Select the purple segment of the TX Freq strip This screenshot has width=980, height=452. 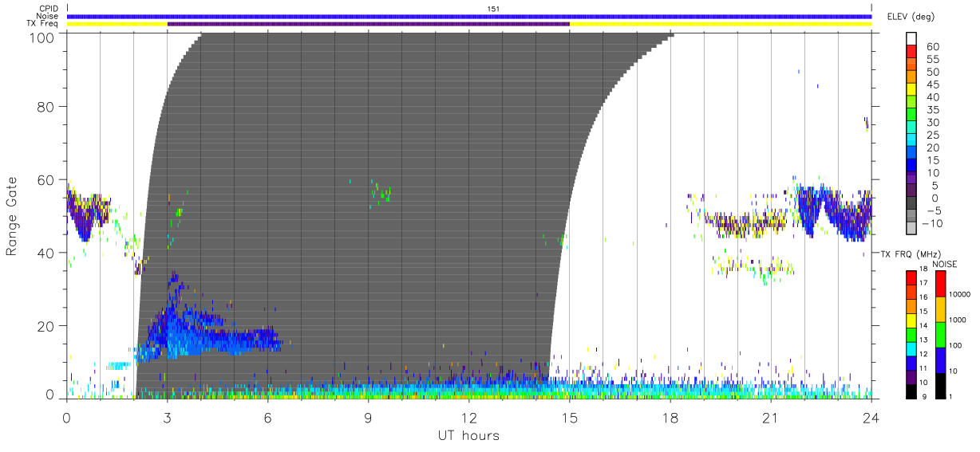tap(369, 24)
